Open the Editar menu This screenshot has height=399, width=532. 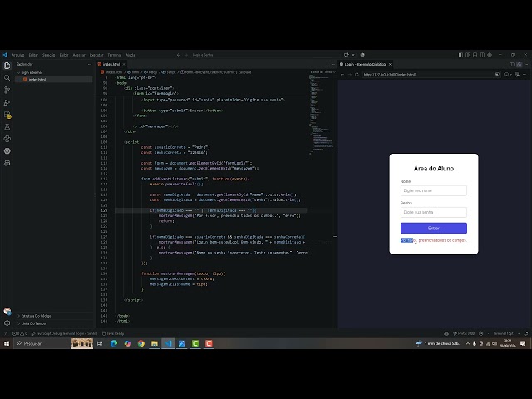click(x=33, y=55)
